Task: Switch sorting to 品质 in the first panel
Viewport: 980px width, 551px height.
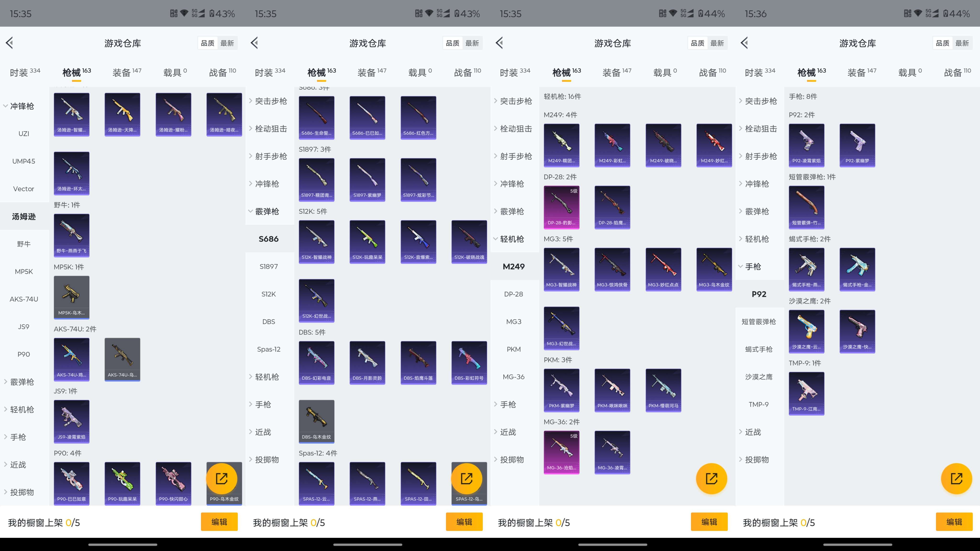Action: 207,43
